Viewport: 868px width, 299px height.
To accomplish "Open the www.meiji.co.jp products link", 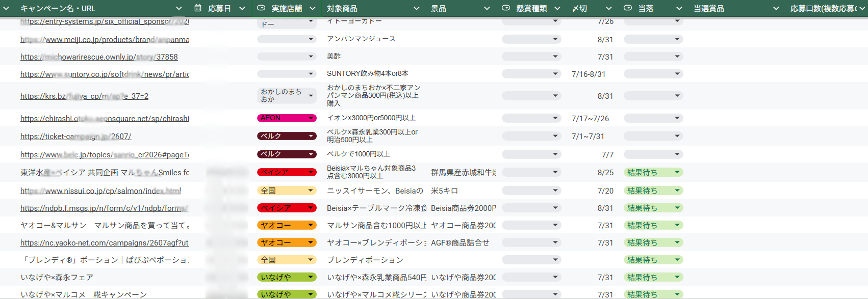I will pyautogui.click(x=105, y=40).
